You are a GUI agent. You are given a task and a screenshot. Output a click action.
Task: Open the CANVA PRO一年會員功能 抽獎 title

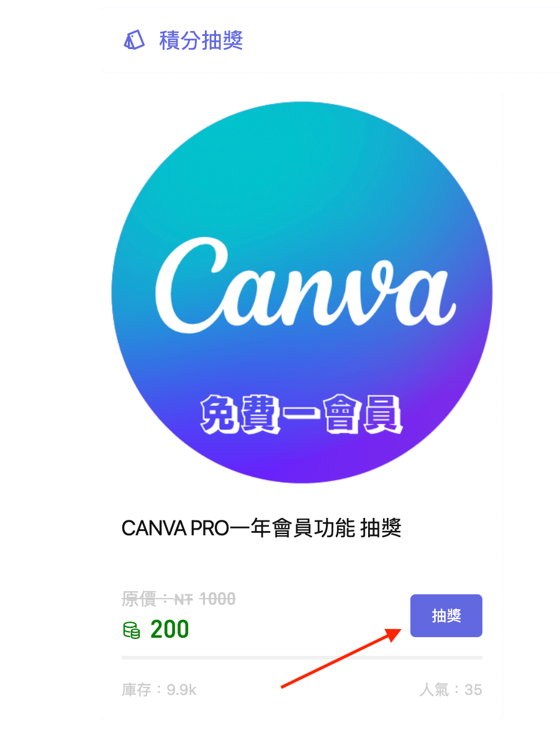[x=261, y=528]
